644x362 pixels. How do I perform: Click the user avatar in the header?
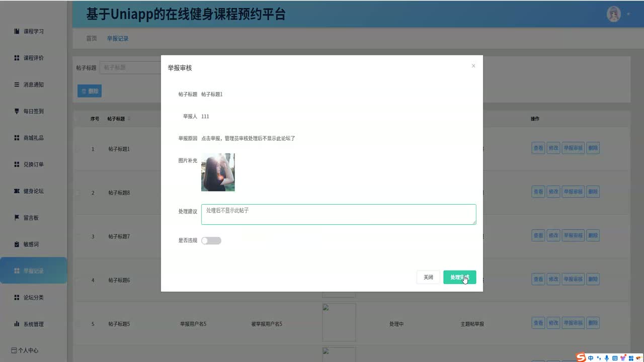(614, 14)
